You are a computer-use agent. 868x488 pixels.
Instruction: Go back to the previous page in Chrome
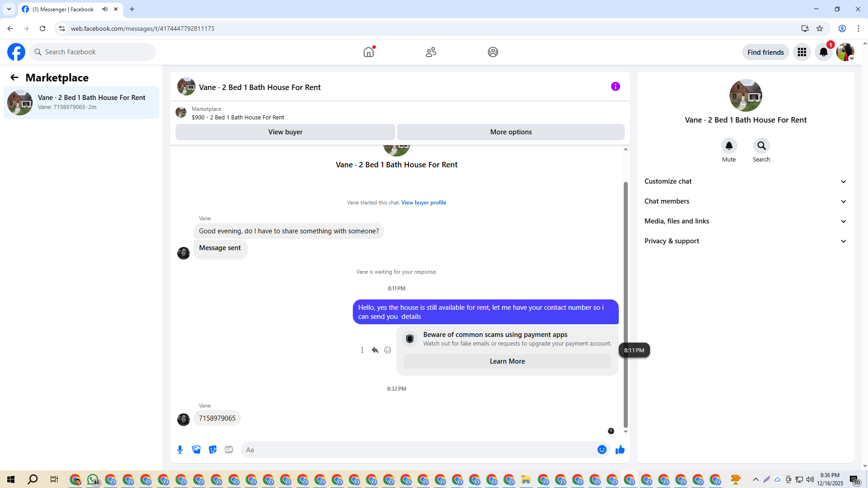pyautogui.click(x=10, y=28)
